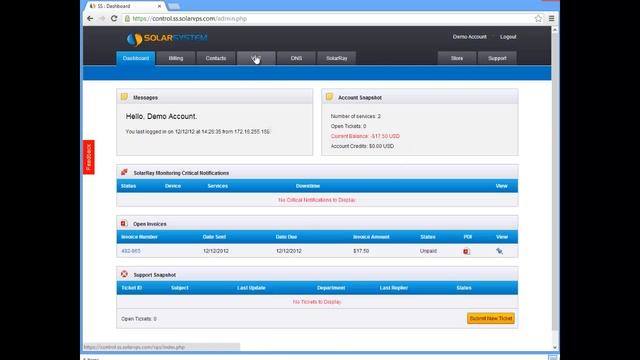Click the Department column header
This screenshot has width=640, height=360.
tap(331, 288)
